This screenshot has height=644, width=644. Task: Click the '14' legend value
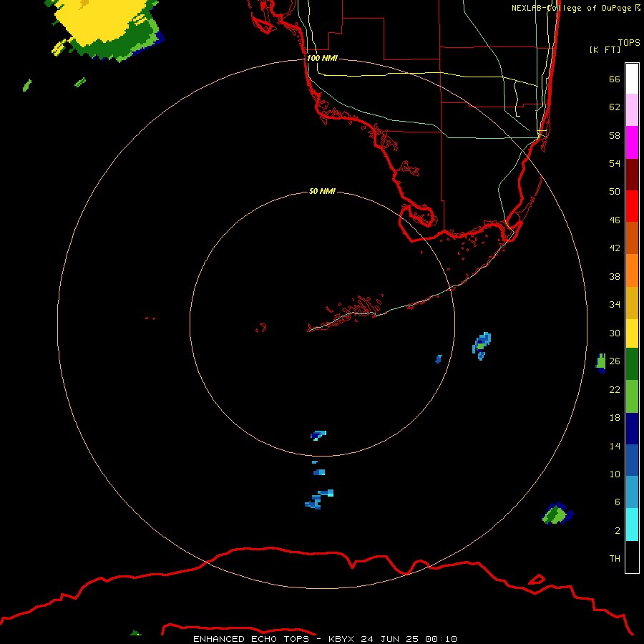coord(615,446)
